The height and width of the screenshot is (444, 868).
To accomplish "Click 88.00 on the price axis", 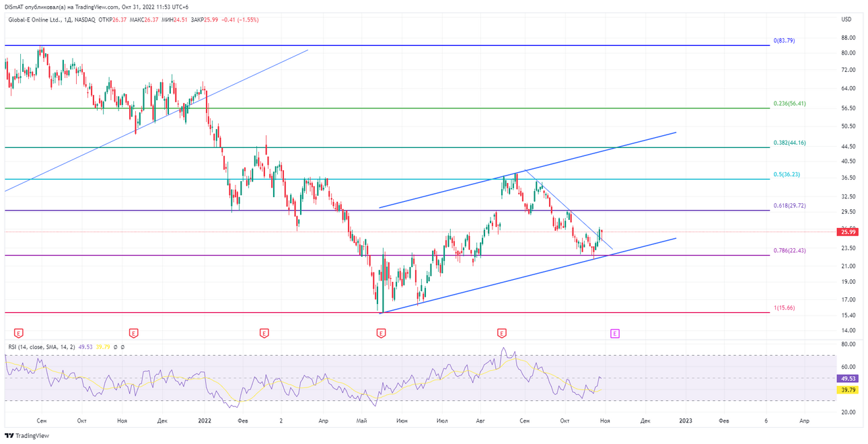I will pyautogui.click(x=848, y=38).
